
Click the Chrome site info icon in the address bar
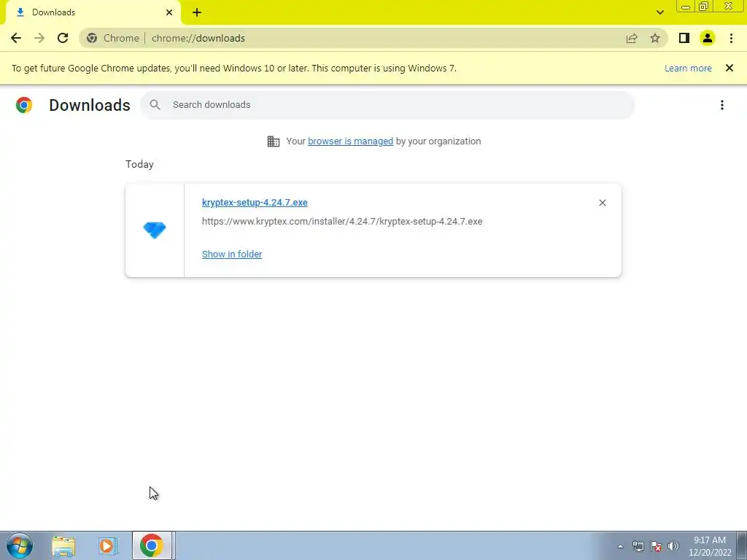92,38
